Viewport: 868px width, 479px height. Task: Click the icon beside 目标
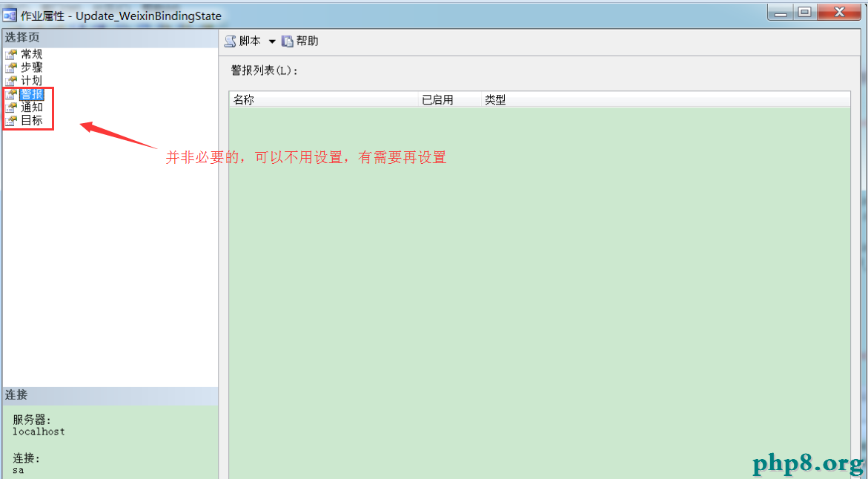(x=11, y=121)
